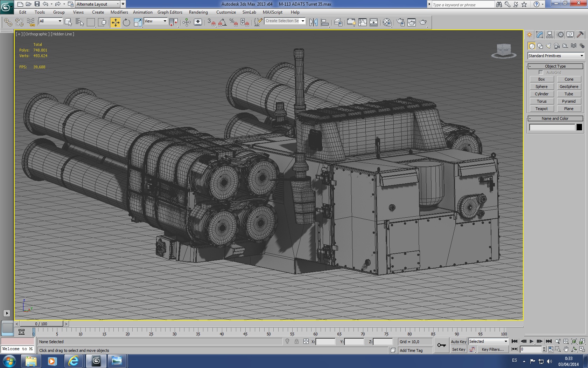
Task: Click the object color swatch
Action: click(579, 127)
